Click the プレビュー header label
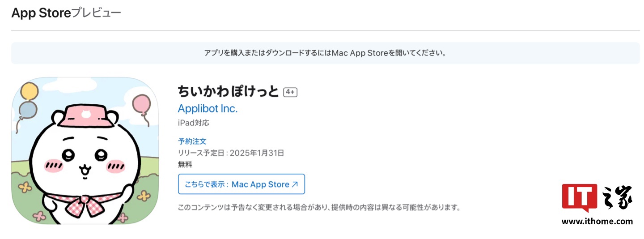This screenshot has height=239, width=644. coord(96,13)
